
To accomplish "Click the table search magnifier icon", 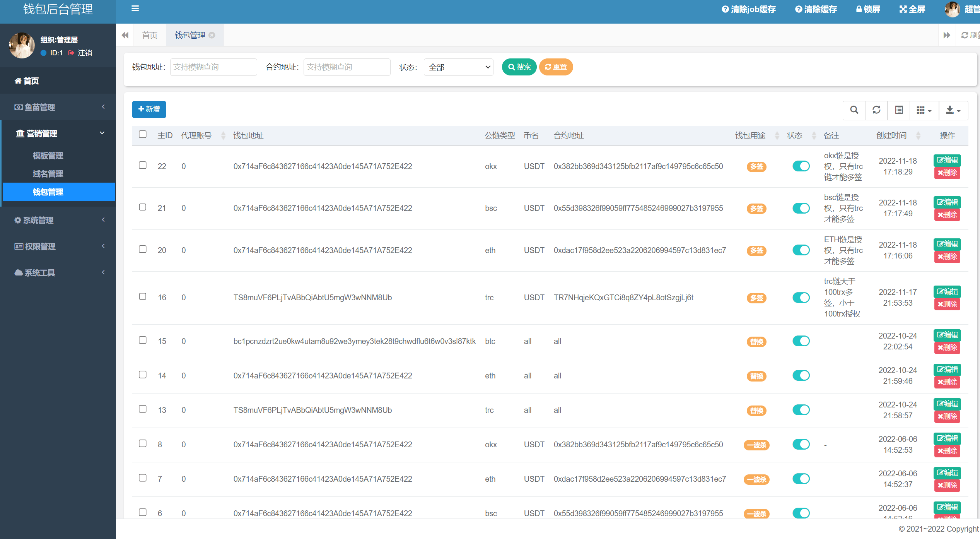I will point(854,110).
